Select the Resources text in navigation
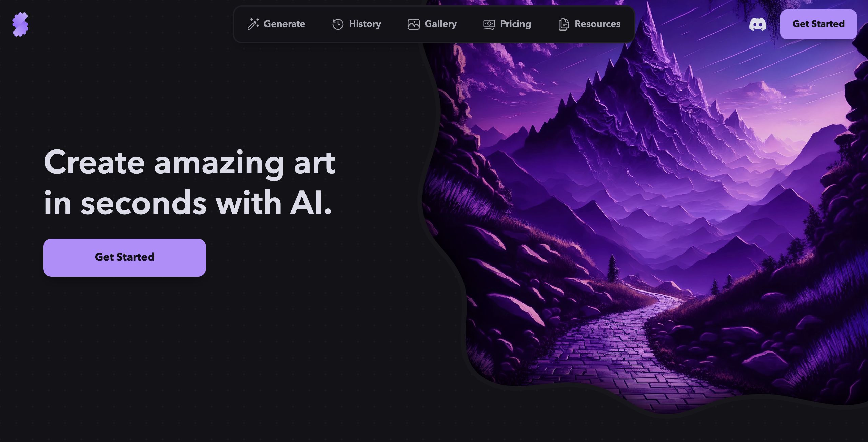868x442 pixels. tap(597, 24)
